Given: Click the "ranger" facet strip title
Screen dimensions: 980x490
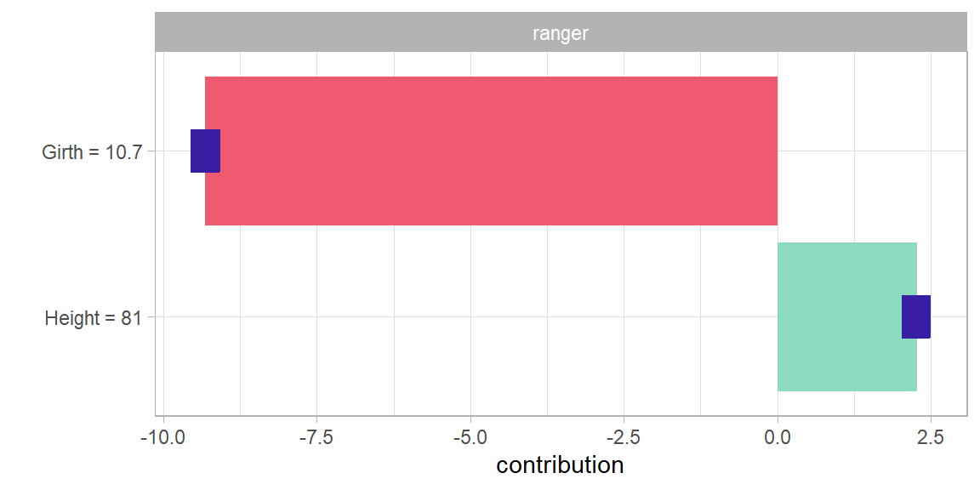Looking at the screenshot, I should (x=561, y=33).
